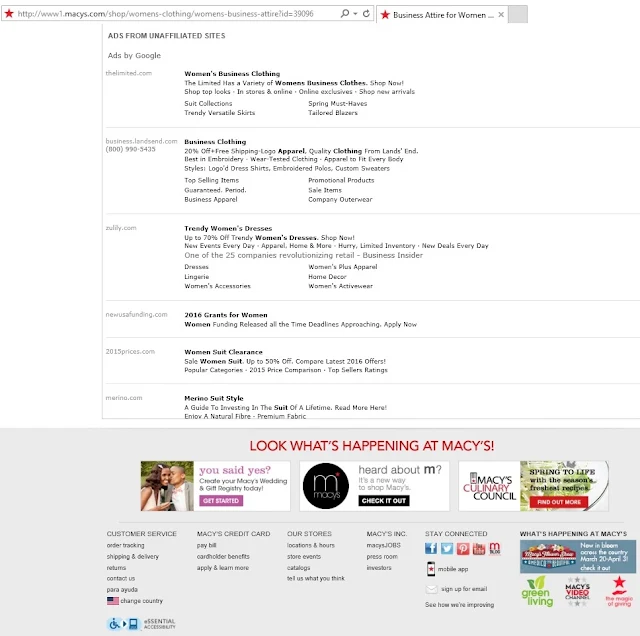The image size is (640, 636).
Task: Open the pay bill link
Action: [x=206, y=545]
